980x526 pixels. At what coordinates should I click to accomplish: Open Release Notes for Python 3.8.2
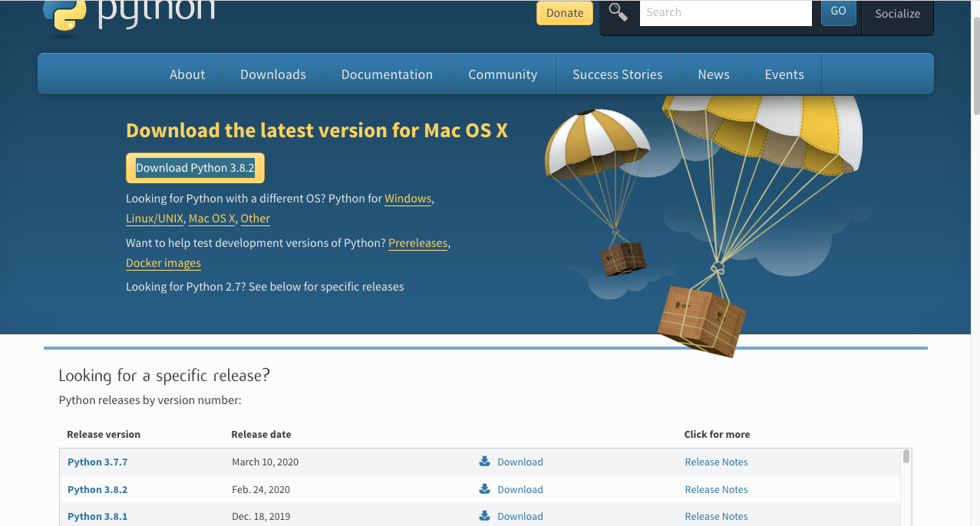tap(716, 489)
